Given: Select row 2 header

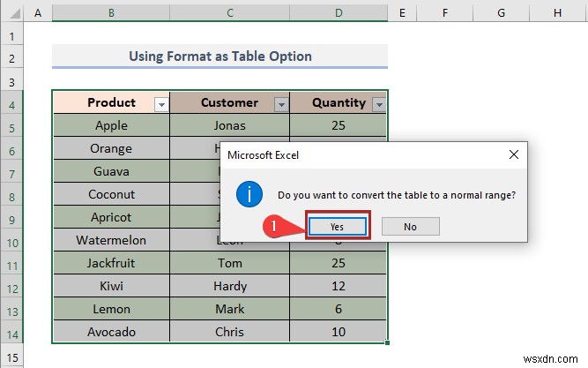Looking at the screenshot, I should coord(12,58).
